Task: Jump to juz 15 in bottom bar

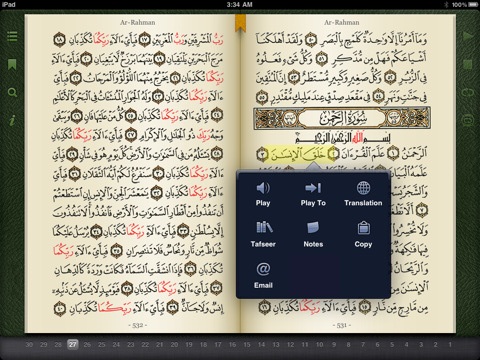Action: tap(247, 345)
